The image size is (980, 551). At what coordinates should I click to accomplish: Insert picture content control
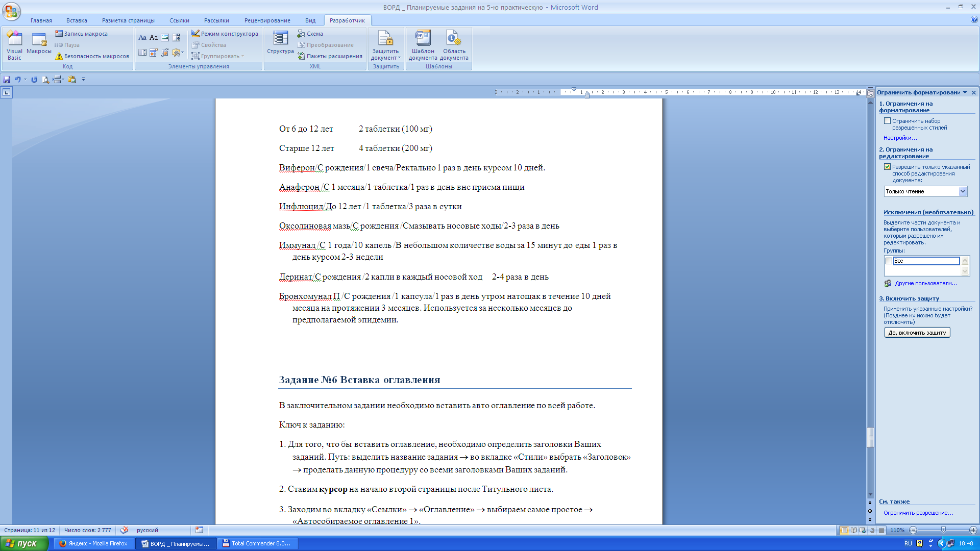165,38
